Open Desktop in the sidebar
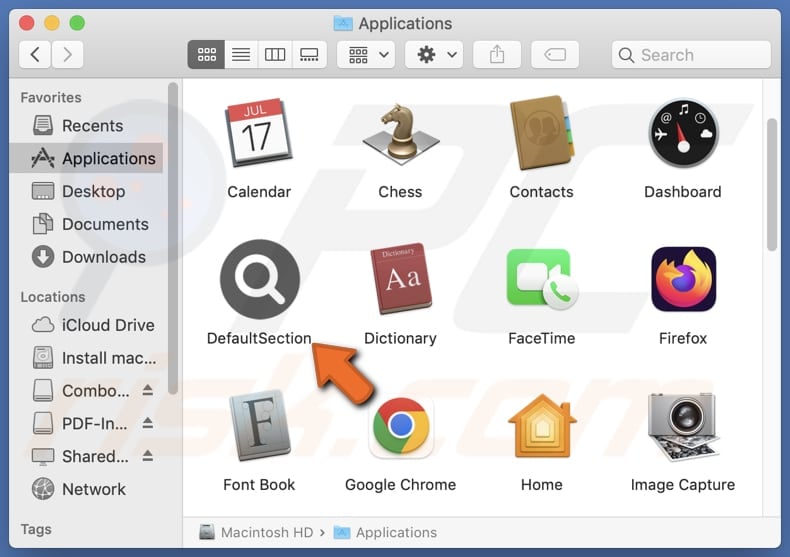790x557 pixels. click(86, 191)
